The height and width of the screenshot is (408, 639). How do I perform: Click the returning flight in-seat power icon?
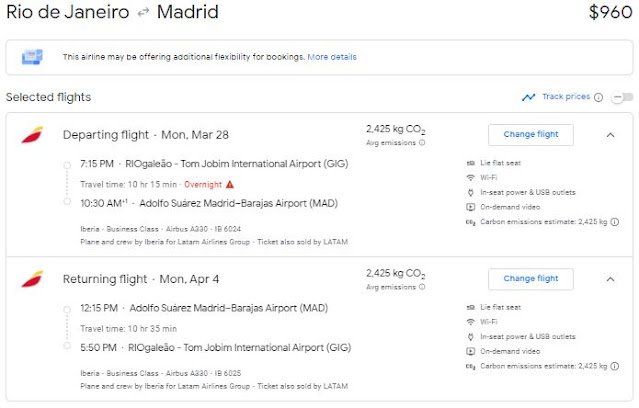click(472, 336)
